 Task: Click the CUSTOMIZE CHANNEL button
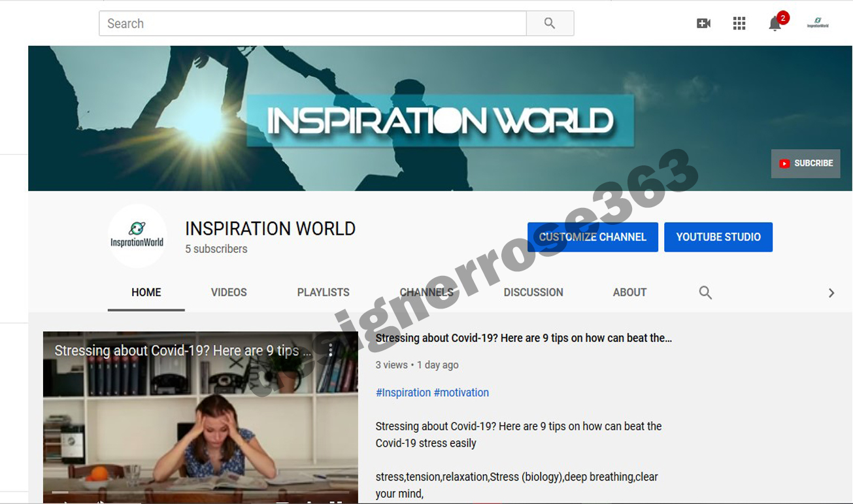tap(593, 237)
